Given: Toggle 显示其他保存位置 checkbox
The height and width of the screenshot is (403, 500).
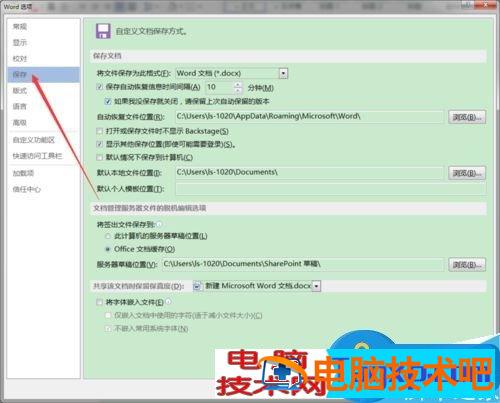Looking at the screenshot, I should [x=99, y=144].
